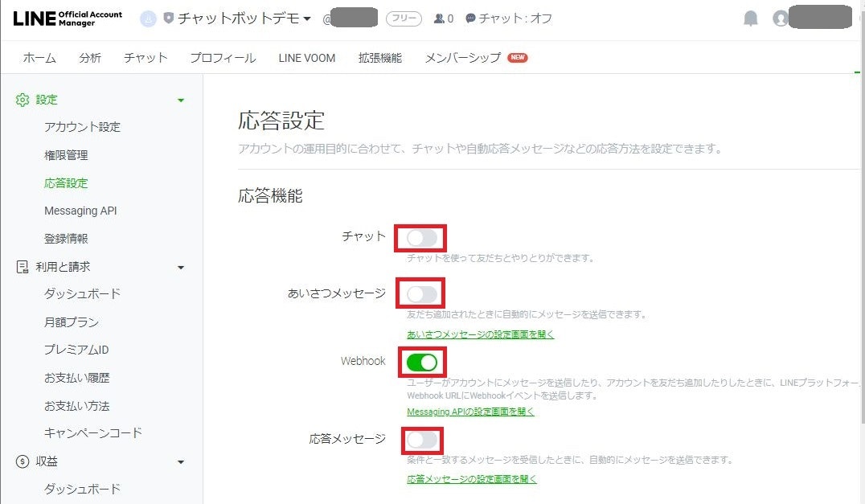Image resolution: width=865 pixels, height=504 pixels.
Task: Click the chat status speech bubble icon
Action: (x=470, y=18)
